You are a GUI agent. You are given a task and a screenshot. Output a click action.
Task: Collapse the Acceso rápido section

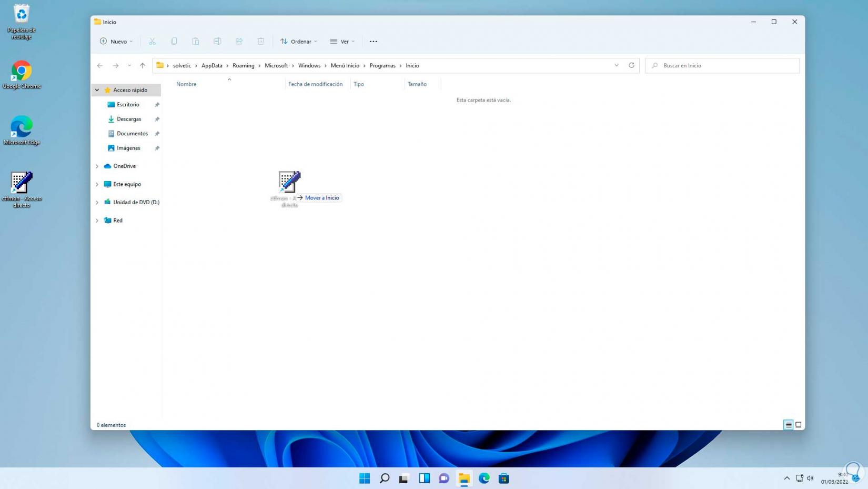coord(97,90)
